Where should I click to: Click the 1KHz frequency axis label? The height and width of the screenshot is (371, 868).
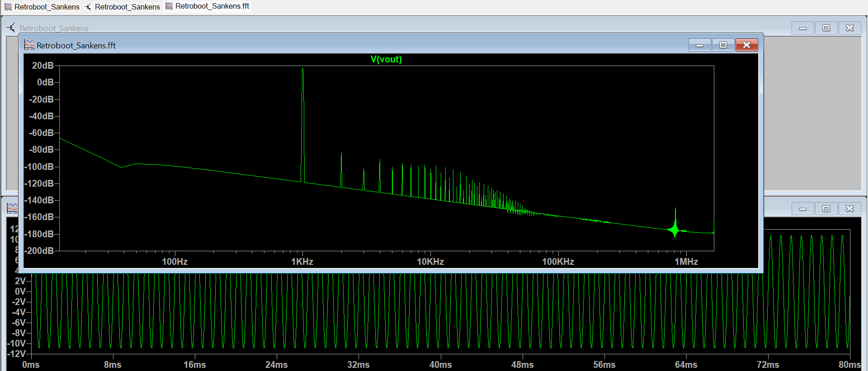tap(302, 262)
